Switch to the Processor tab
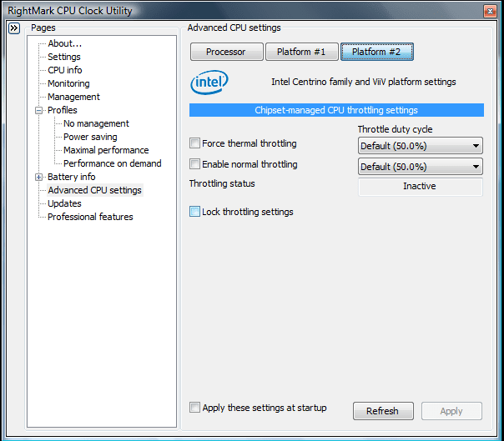 (227, 52)
